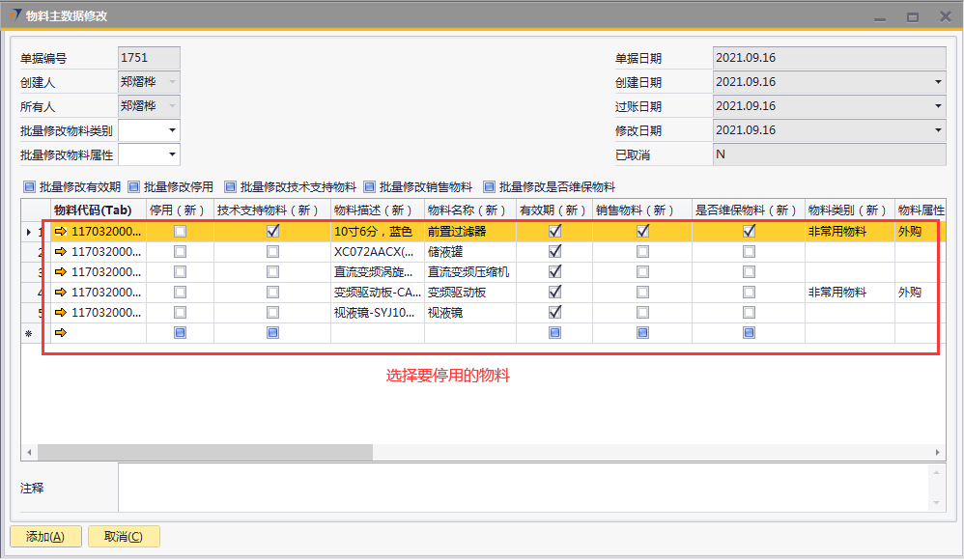The height and width of the screenshot is (560, 964).
Task: Click the 取消(C) button
Action: pos(124,537)
